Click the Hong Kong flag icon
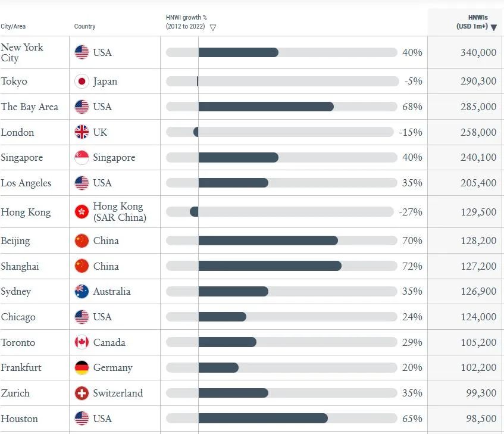 (82, 212)
